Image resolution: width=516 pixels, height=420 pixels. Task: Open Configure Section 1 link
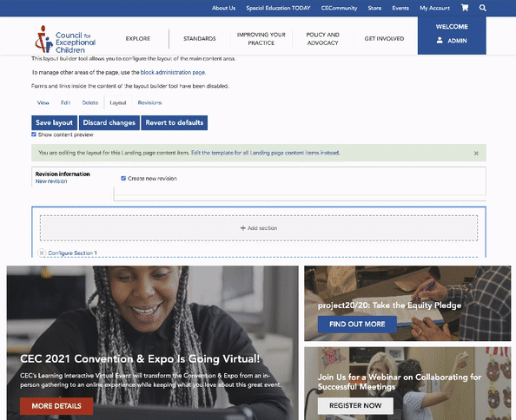point(72,253)
